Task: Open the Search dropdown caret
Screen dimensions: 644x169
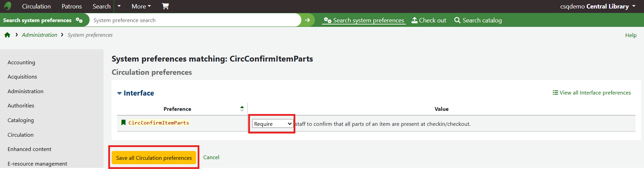Action: point(119,6)
